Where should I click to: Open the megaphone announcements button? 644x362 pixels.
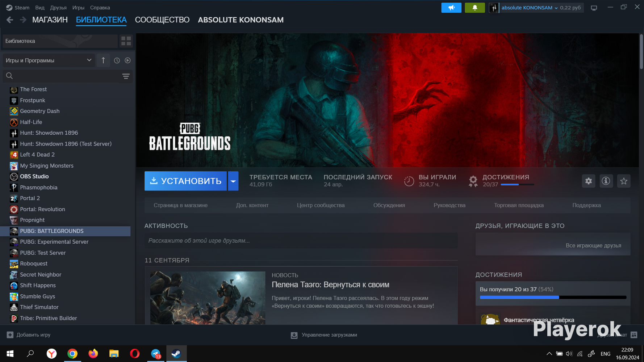coord(451,8)
